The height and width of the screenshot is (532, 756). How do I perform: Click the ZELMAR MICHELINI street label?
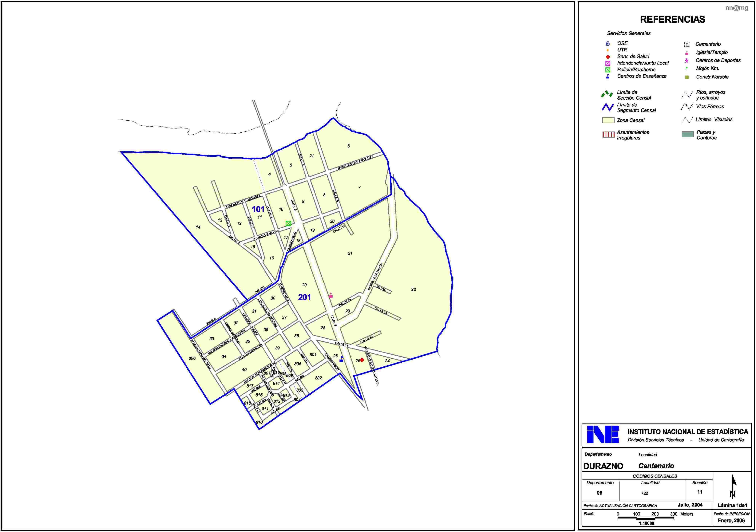[x=250, y=352]
